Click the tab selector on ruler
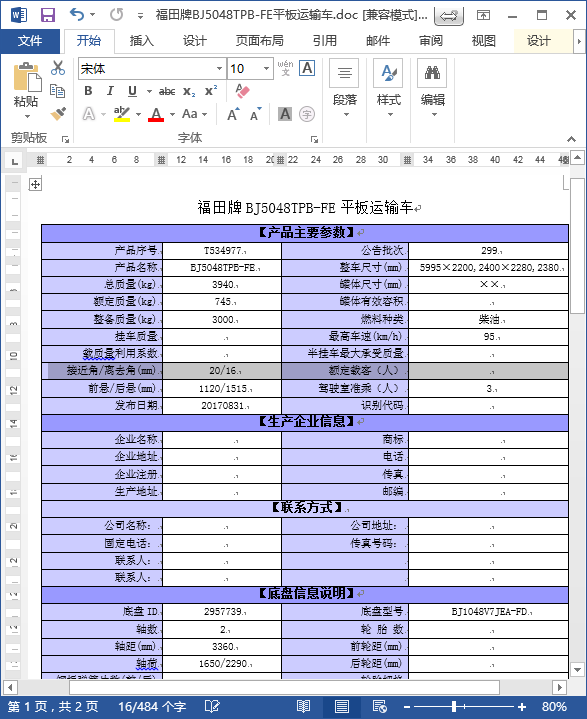The image size is (587, 719). (15, 160)
